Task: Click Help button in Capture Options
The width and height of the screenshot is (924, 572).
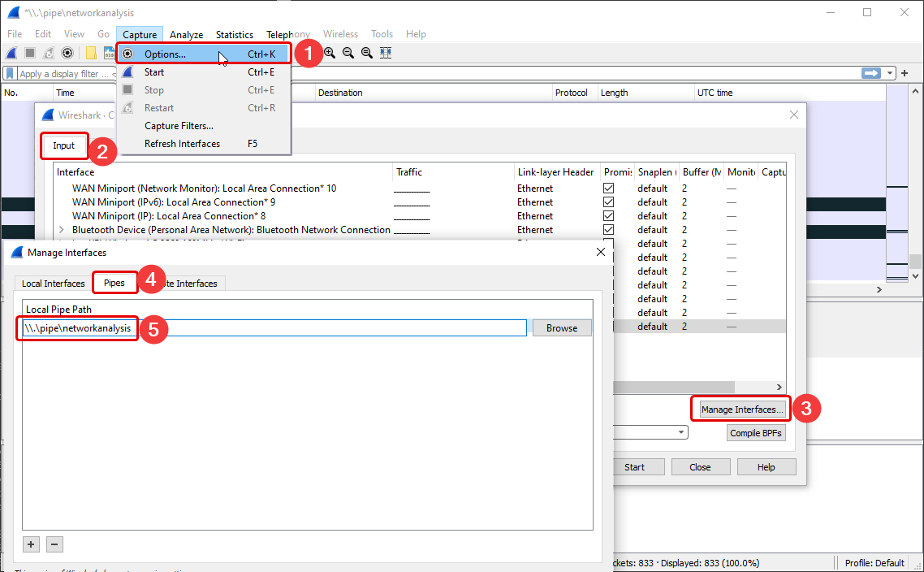Action: pyautogui.click(x=766, y=467)
